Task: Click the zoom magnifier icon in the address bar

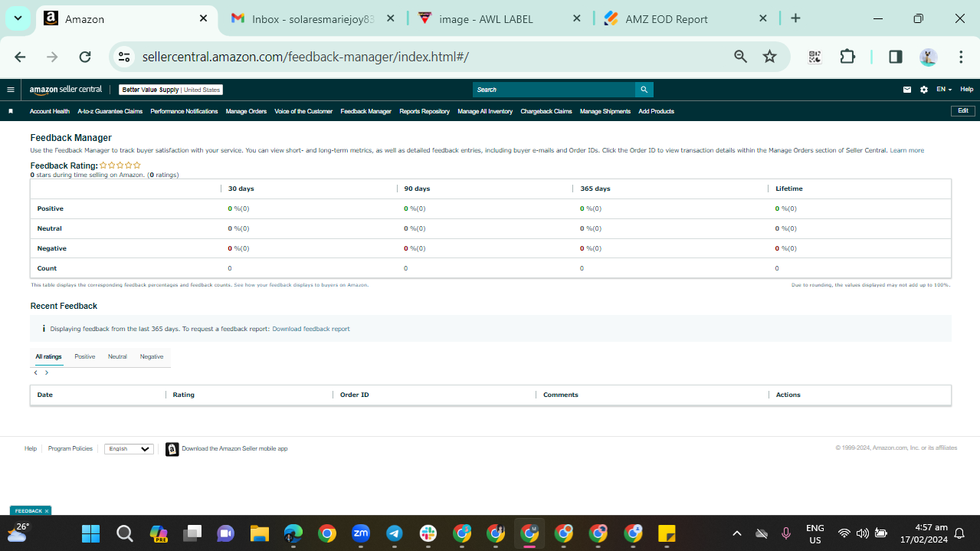Action: pyautogui.click(x=740, y=57)
